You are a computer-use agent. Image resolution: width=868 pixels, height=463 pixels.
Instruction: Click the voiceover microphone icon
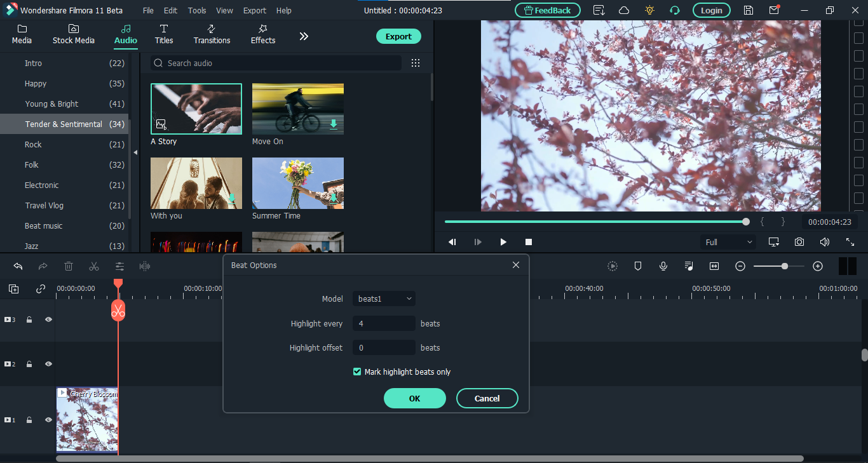coord(663,267)
